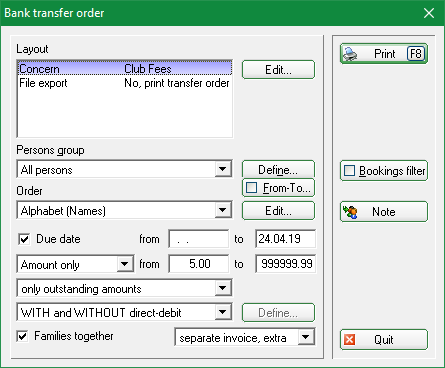Click the All persons combo box
445x368 pixels.
point(124,169)
